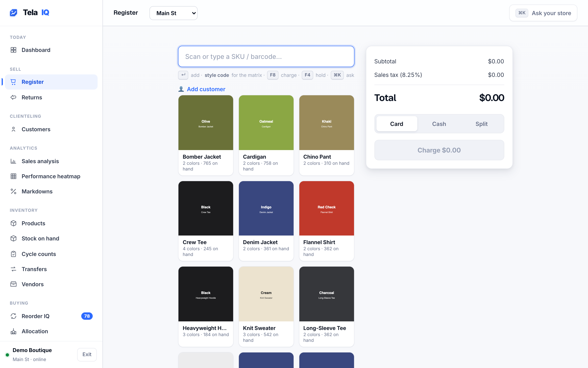Image resolution: width=588 pixels, height=368 pixels.
Task: Open Sales analysis chart icon
Action: pyautogui.click(x=13, y=161)
